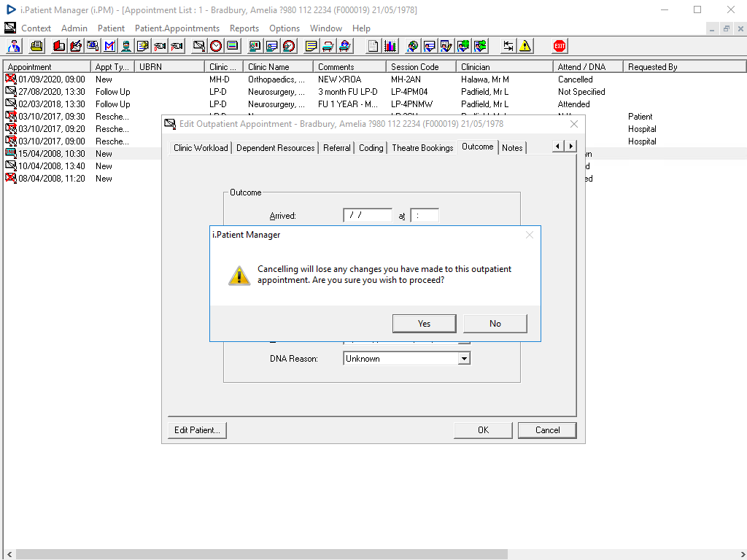
Task: Open the Help menu
Action: [361, 28]
